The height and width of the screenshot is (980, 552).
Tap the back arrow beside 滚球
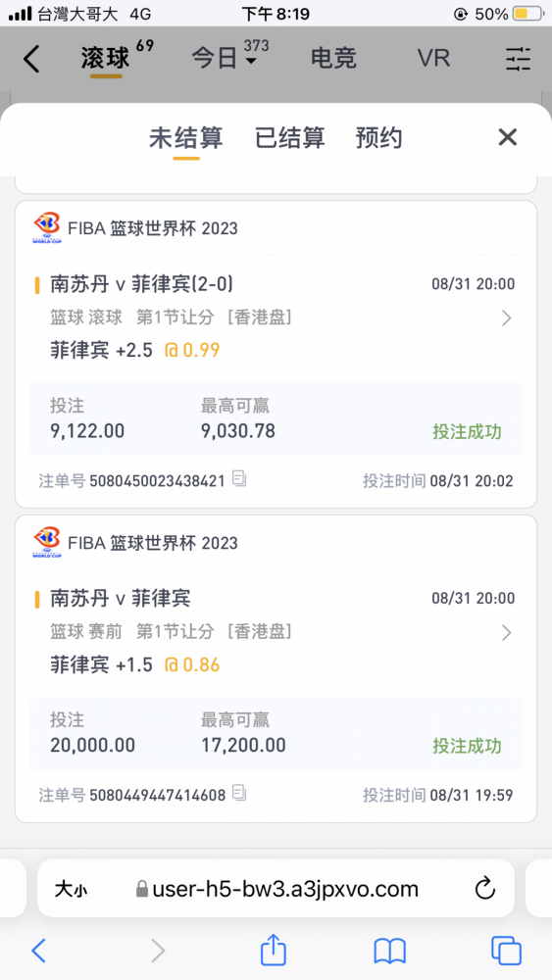pos(31,59)
